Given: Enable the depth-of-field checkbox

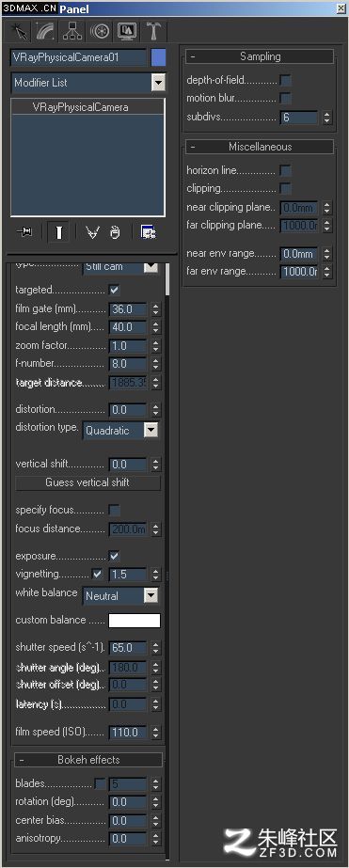Looking at the screenshot, I should 285,81.
